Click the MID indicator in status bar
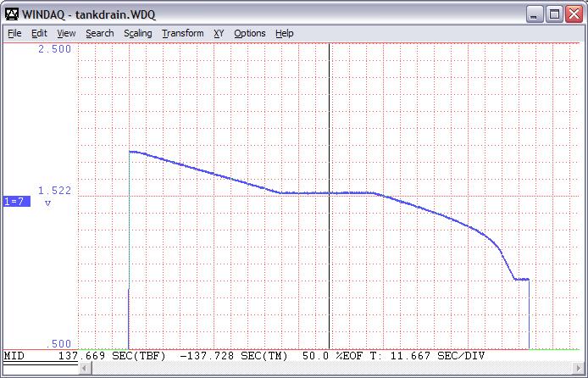Image resolution: width=588 pixels, height=378 pixels. (x=14, y=356)
